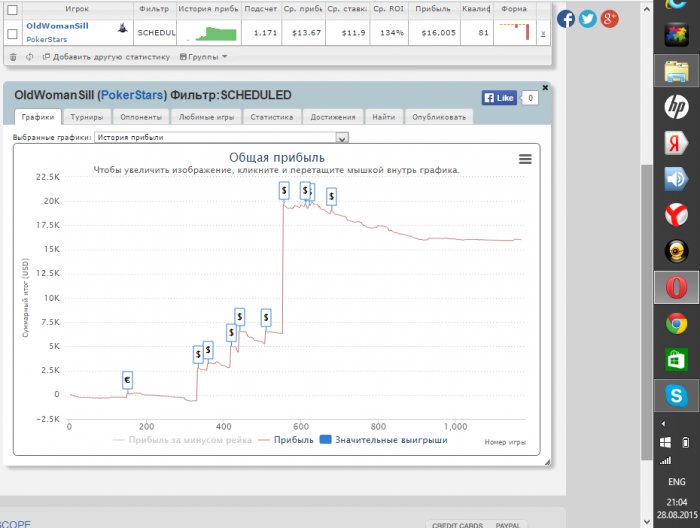Click refresh icon beside trash icon
Screen dimensions: 700x528
[29, 57]
